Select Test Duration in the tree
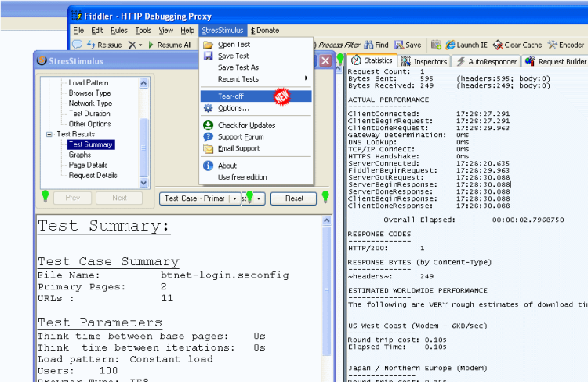The width and height of the screenshot is (588, 382). point(89,114)
